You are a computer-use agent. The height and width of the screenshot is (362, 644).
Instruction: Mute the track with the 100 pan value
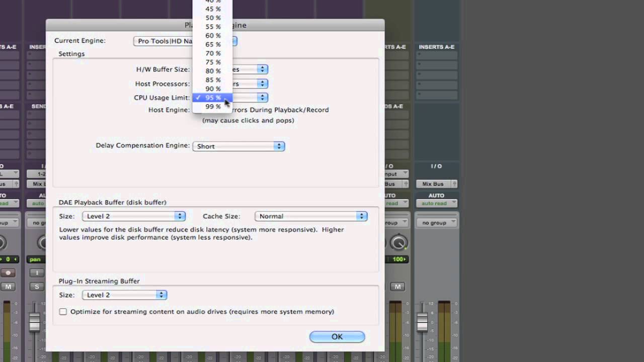pos(397,287)
